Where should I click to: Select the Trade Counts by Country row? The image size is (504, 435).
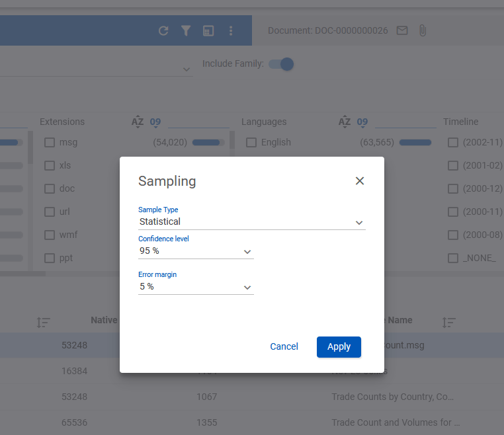pos(252,397)
